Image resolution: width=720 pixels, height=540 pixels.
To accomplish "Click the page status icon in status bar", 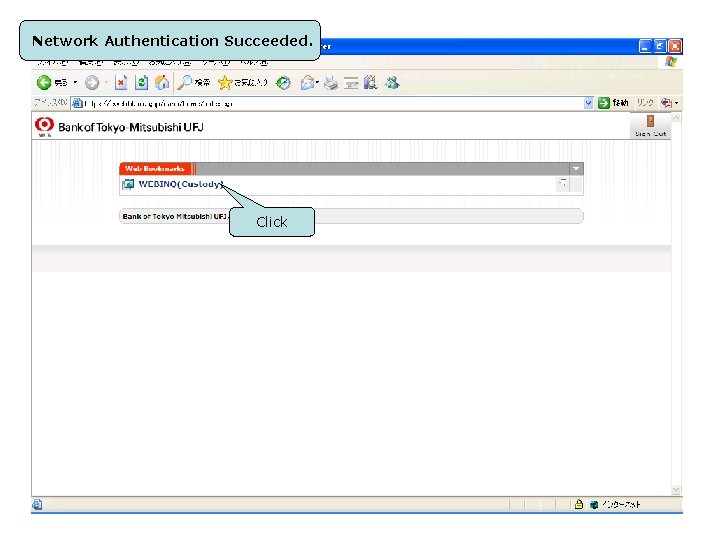I will [x=37, y=505].
